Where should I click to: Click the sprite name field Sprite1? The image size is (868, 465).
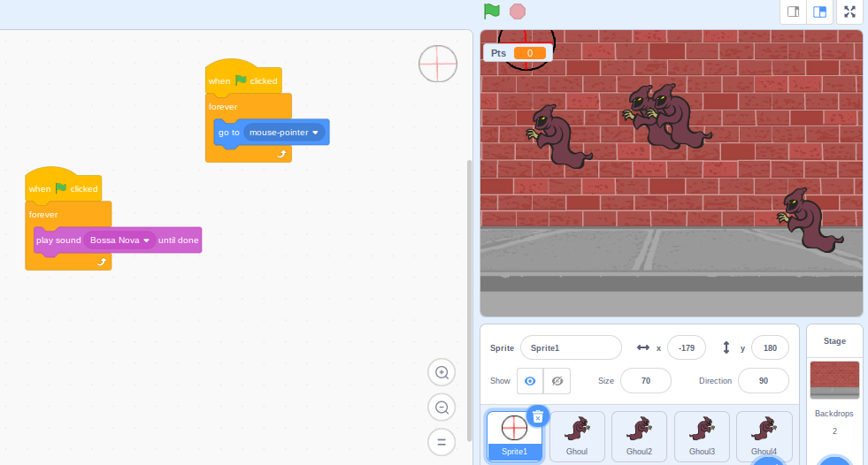(571, 348)
